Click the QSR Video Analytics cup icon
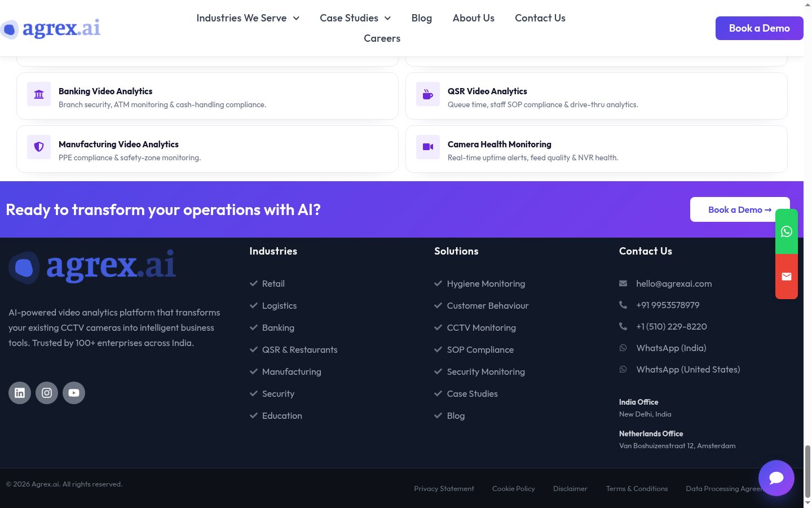Screen dimensions: 812x508 428,94
